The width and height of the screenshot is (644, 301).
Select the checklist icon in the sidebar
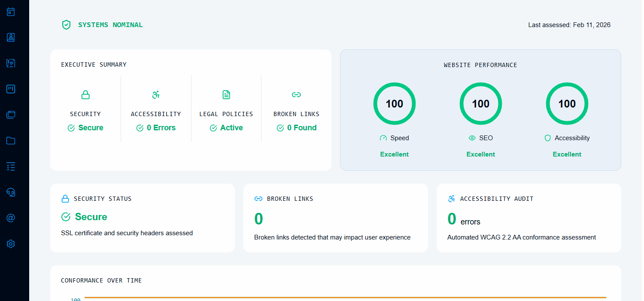11,166
